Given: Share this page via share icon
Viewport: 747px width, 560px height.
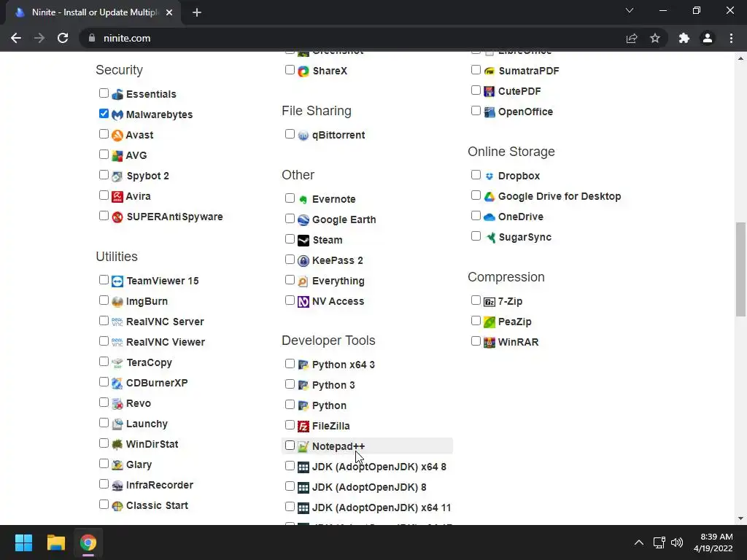Looking at the screenshot, I should tap(632, 38).
